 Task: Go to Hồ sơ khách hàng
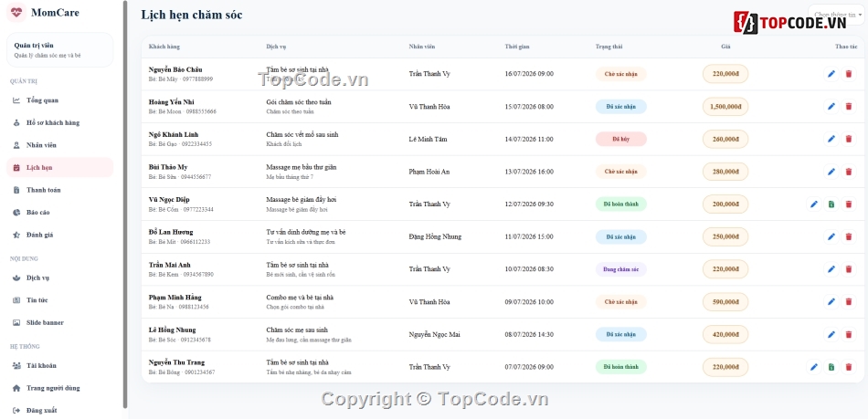pyautogui.click(x=59, y=122)
